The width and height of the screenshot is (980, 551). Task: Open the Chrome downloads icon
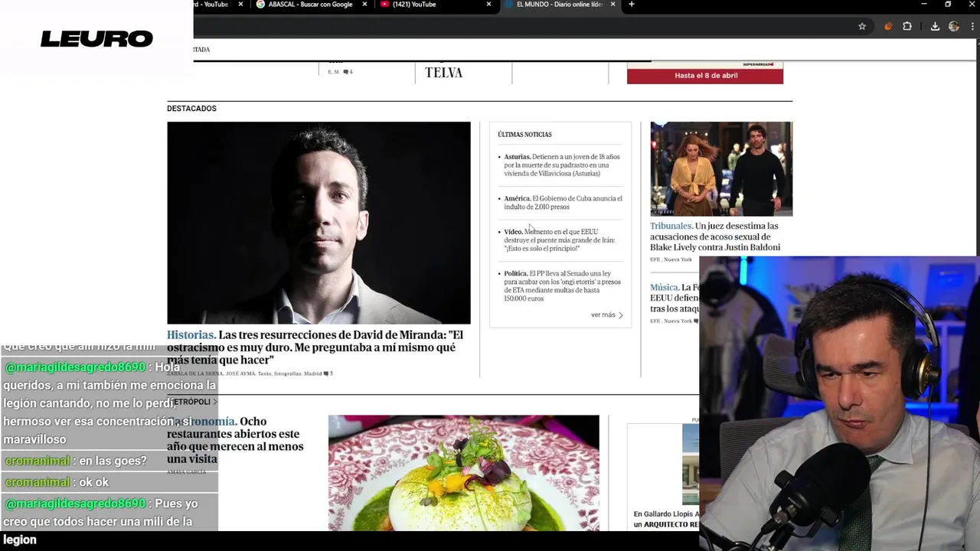pos(935,26)
